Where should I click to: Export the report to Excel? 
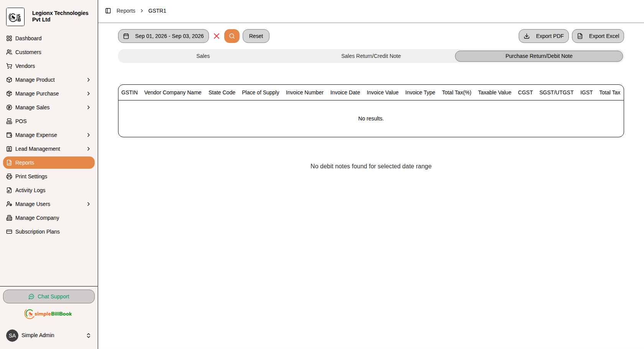(x=598, y=36)
